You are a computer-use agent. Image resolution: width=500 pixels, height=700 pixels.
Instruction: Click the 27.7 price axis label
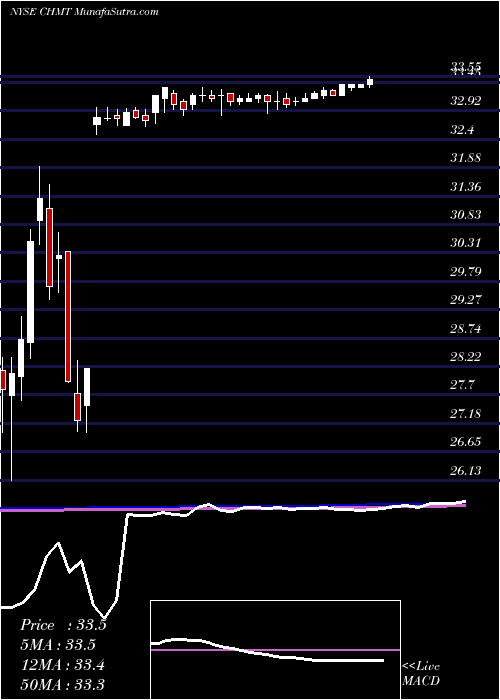point(461,385)
